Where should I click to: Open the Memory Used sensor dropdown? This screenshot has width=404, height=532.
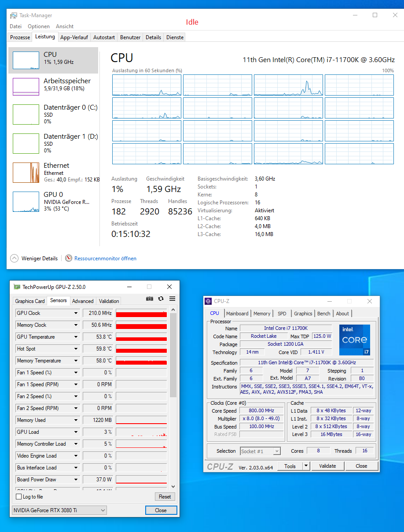[76, 420]
